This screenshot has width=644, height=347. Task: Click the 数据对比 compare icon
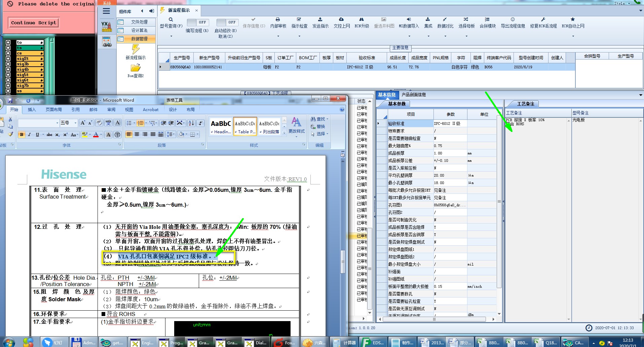pos(445,20)
